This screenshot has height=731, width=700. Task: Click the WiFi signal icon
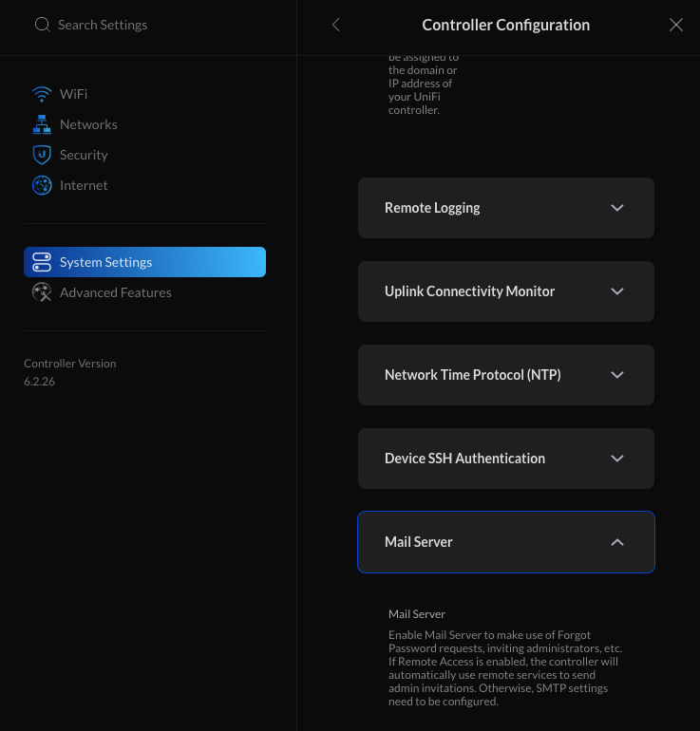[42, 94]
